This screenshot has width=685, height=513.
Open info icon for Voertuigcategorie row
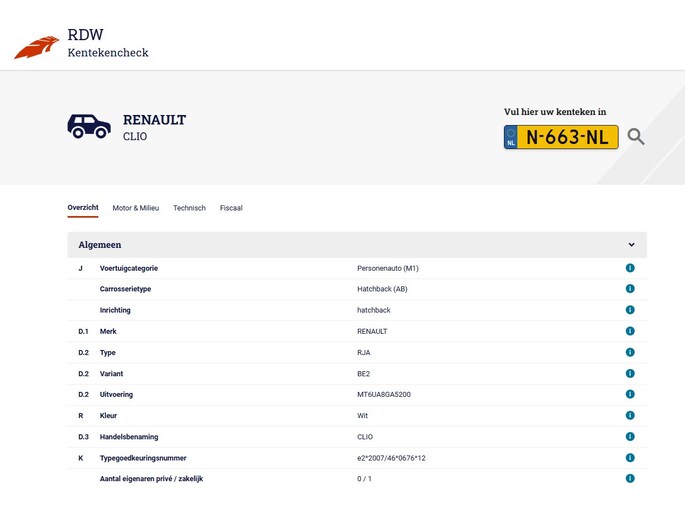630,268
